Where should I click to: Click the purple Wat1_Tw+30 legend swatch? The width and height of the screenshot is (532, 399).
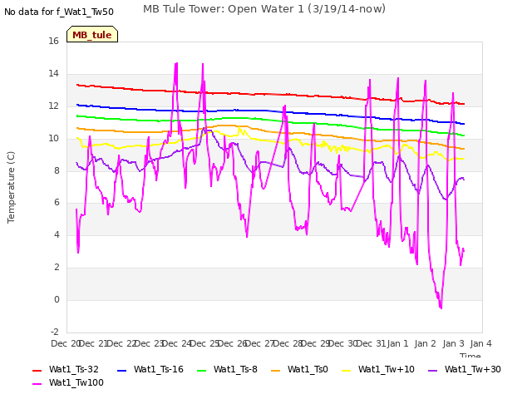[432, 370]
